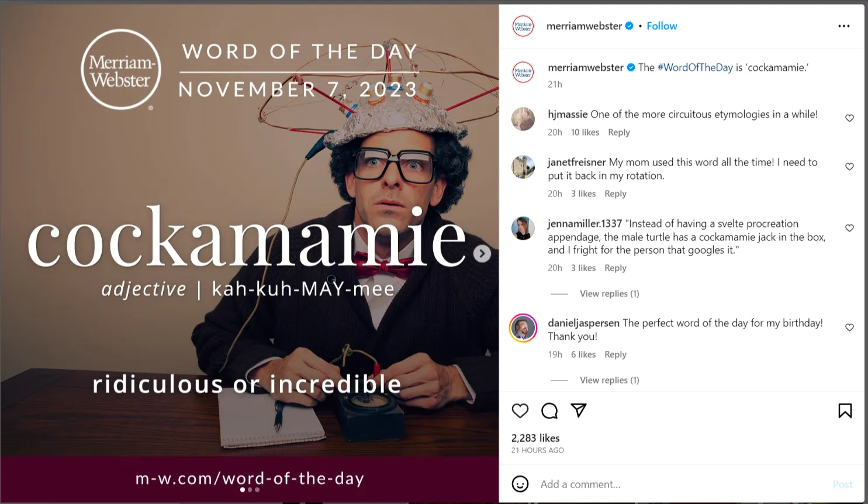This screenshot has width=868, height=504.
Task: Open merriamwebster's profile picture
Action: pyautogui.click(x=523, y=26)
